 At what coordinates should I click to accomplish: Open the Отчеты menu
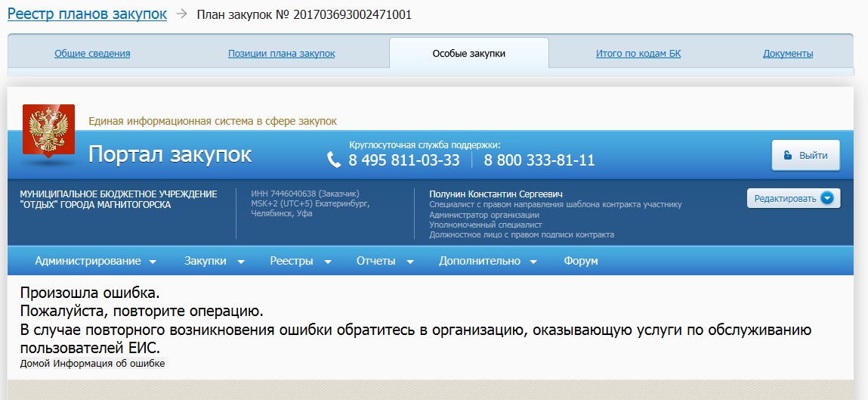coord(385,261)
